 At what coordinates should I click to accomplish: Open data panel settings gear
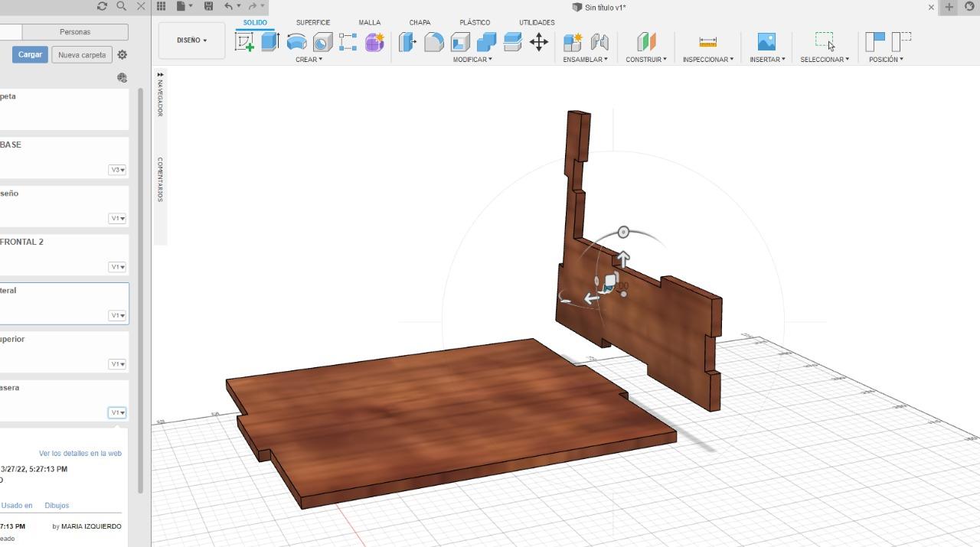tap(122, 55)
